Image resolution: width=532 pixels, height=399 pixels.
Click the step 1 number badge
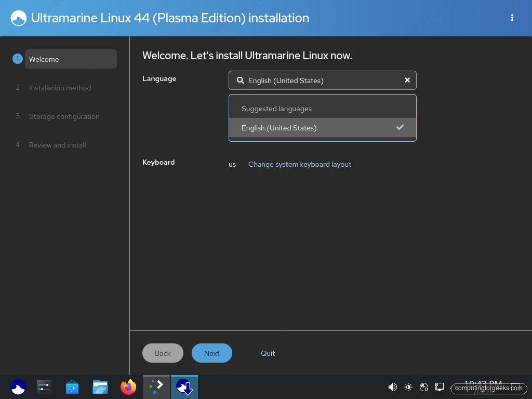point(18,59)
